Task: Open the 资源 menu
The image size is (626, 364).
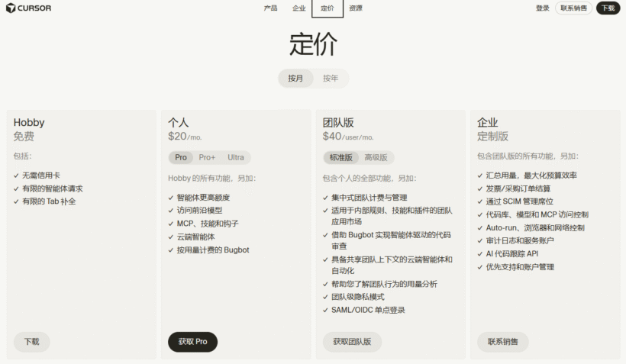Action: tap(356, 8)
